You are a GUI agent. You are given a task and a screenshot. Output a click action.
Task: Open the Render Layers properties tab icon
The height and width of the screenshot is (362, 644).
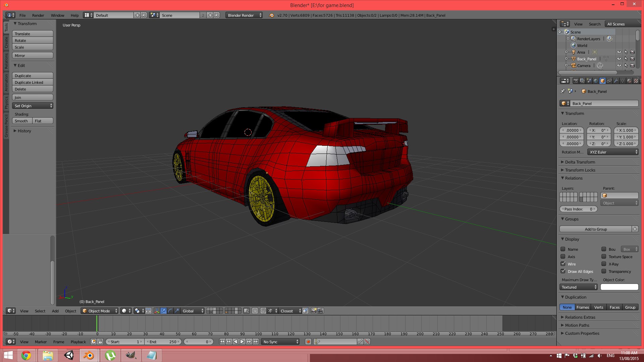point(582,81)
